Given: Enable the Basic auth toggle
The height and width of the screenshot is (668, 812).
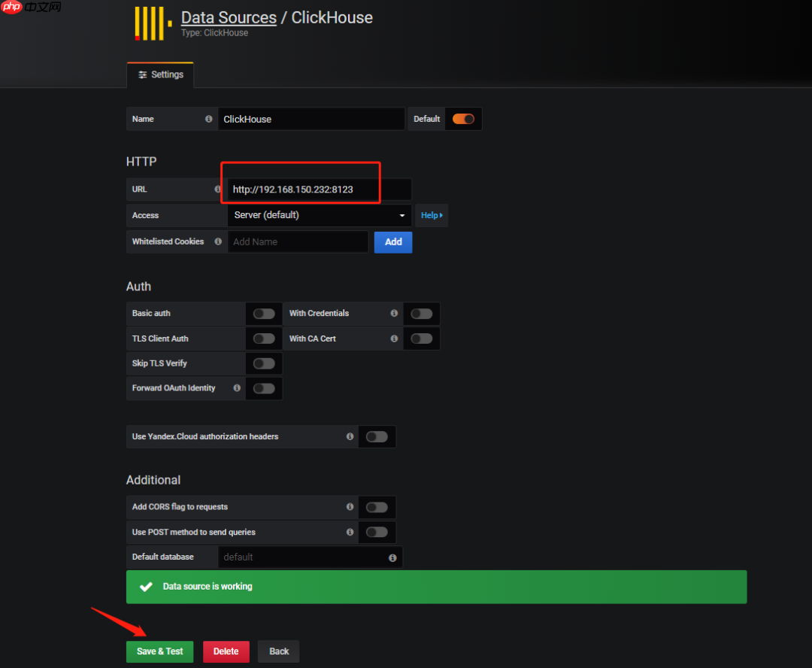Looking at the screenshot, I should [264, 313].
